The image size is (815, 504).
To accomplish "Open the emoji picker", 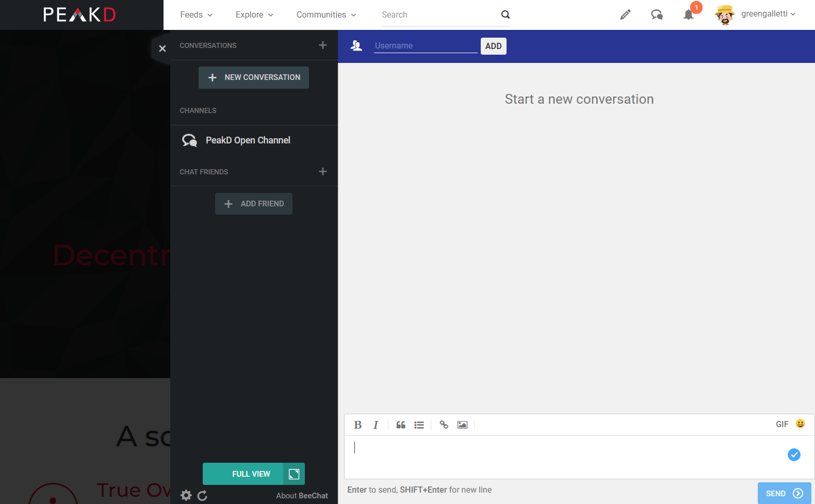I will tap(800, 424).
